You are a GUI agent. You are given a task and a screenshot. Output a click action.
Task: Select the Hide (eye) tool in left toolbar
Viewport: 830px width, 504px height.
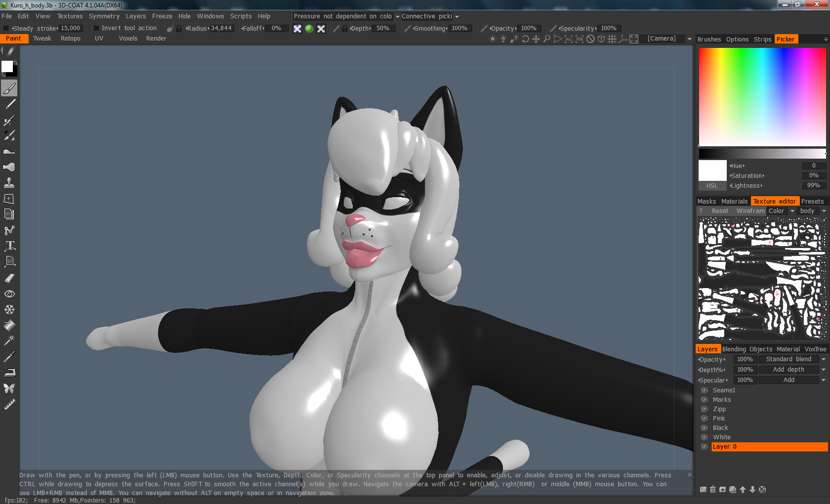9,294
